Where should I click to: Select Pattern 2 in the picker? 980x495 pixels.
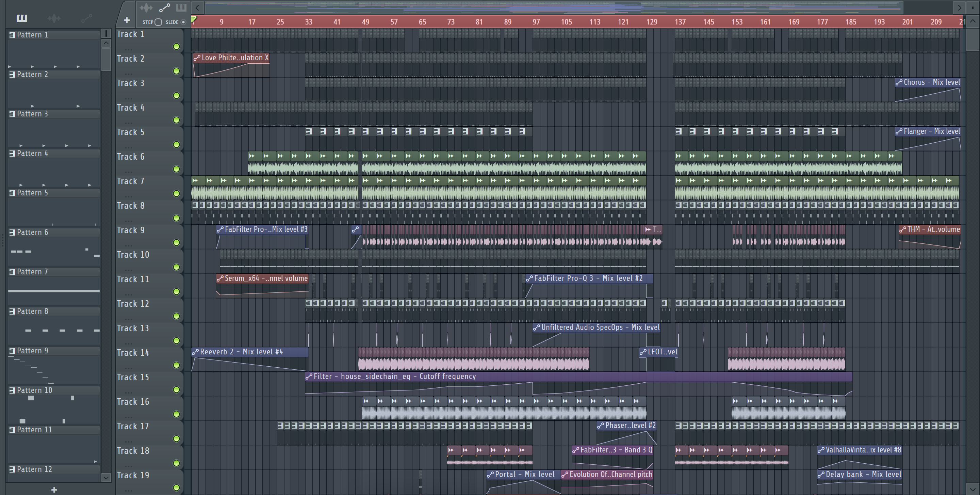tap(54, 75)
